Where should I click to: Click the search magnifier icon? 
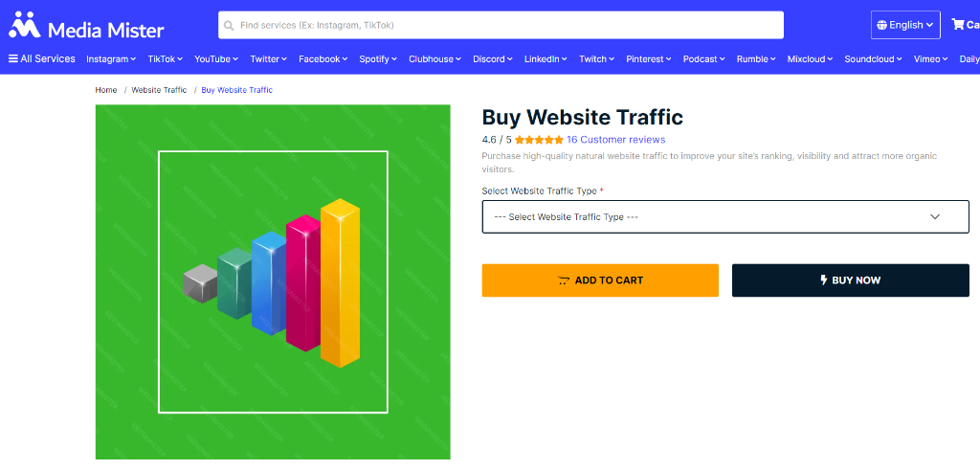point(229,25)
